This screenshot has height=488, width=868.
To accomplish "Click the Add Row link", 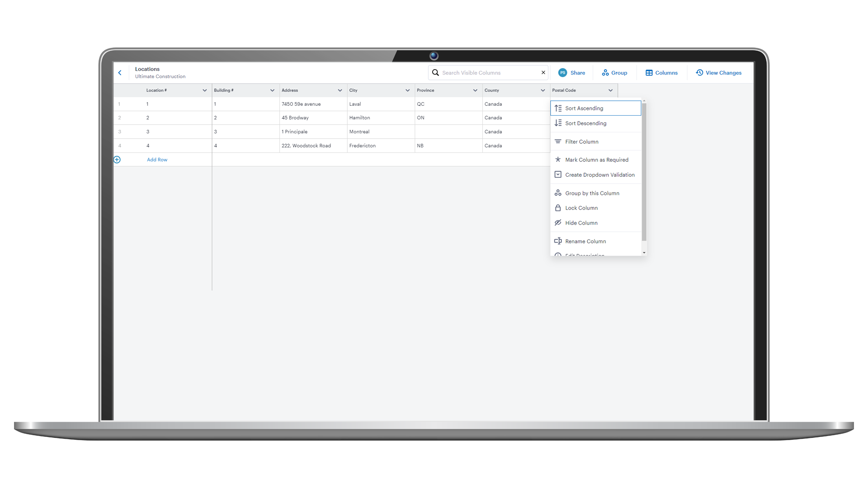I will click(157, 160).
